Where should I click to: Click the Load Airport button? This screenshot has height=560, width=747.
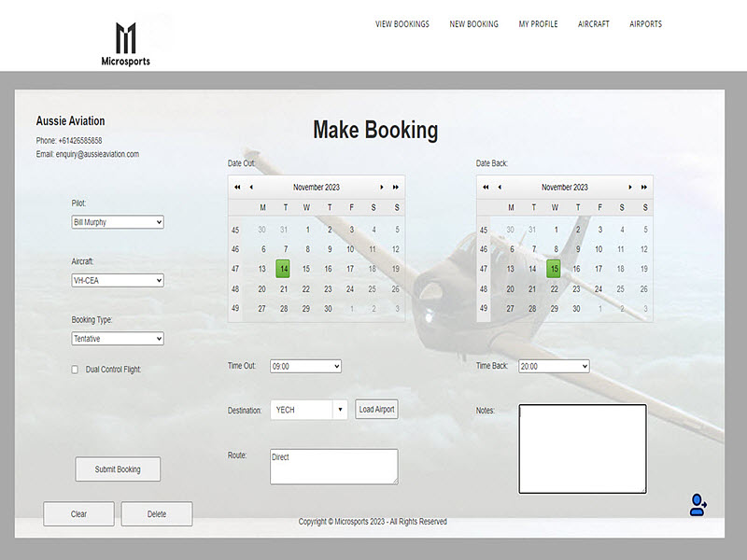(376, 409)
